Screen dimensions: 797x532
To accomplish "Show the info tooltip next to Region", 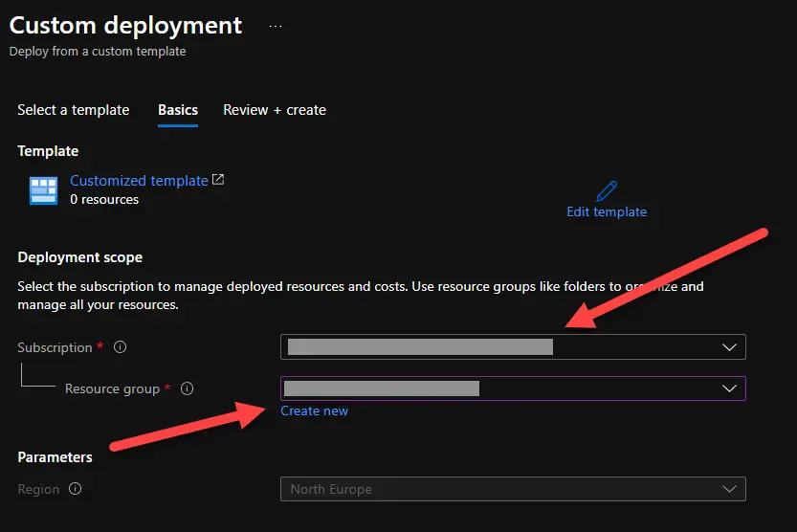I will (x=76, y=489).
